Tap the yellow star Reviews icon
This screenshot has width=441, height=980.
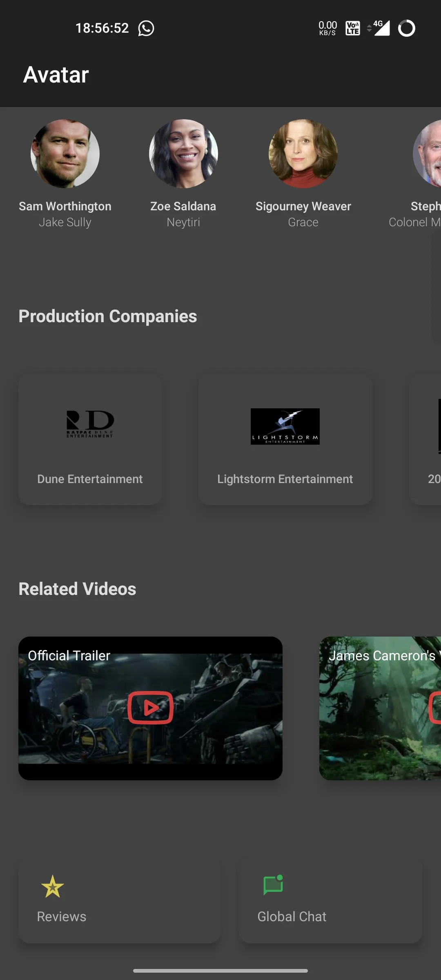[53, 886]
